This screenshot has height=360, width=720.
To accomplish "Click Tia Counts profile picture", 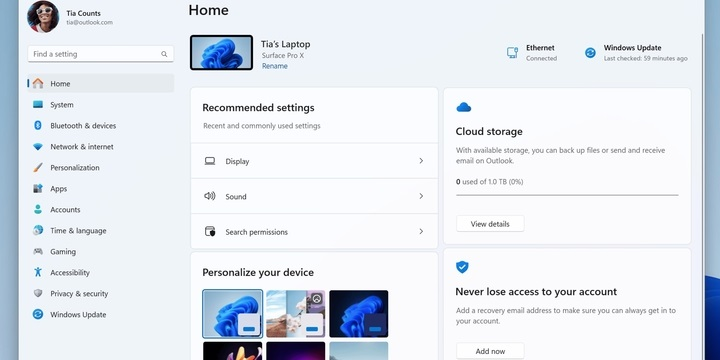I will click(43, 17).
